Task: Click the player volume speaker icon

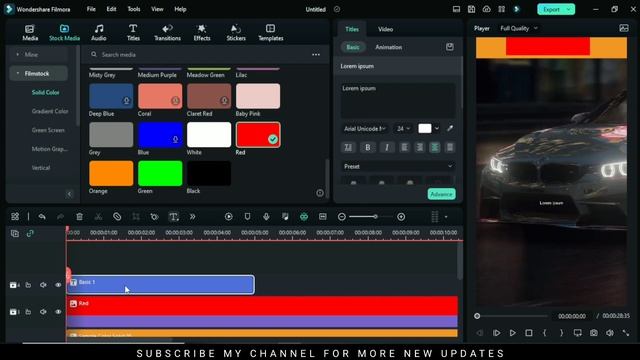Action: tap(610, 333)
